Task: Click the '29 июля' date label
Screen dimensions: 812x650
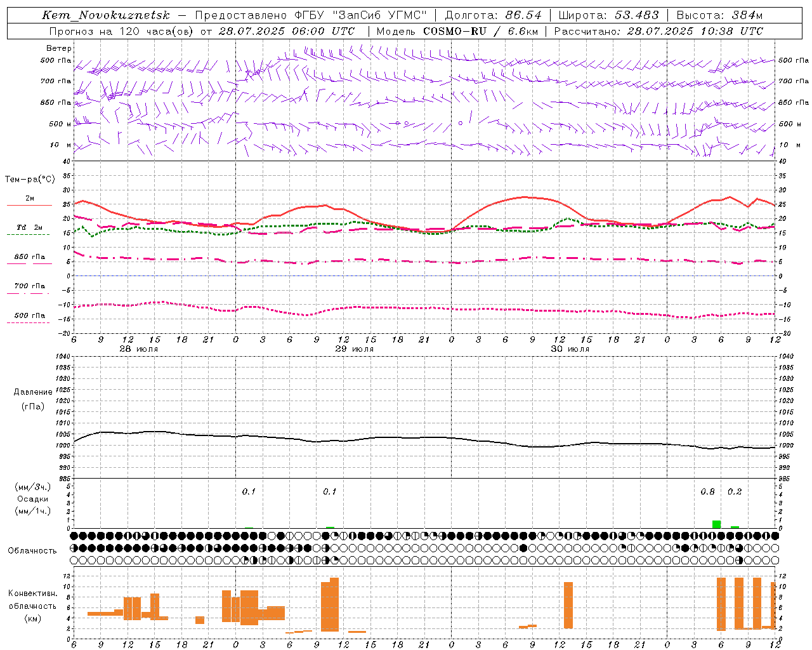Action: [355, 349]
